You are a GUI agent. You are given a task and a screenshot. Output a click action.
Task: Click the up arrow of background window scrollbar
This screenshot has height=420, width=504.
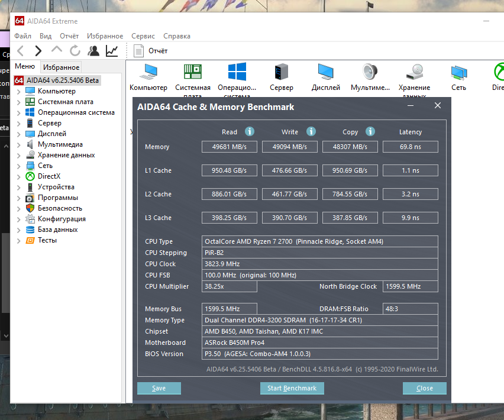tap(6, 146)
